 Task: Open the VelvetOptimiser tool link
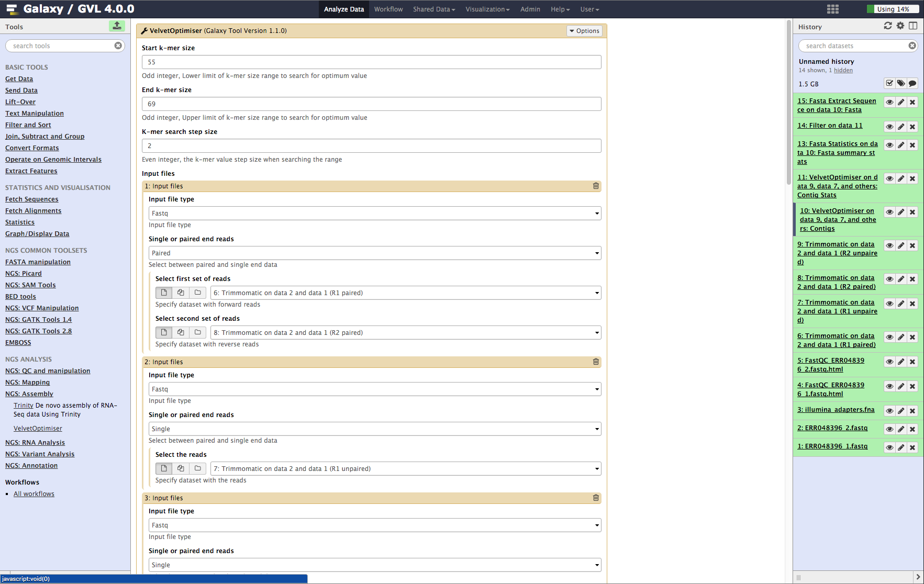[x=38, y=429]
